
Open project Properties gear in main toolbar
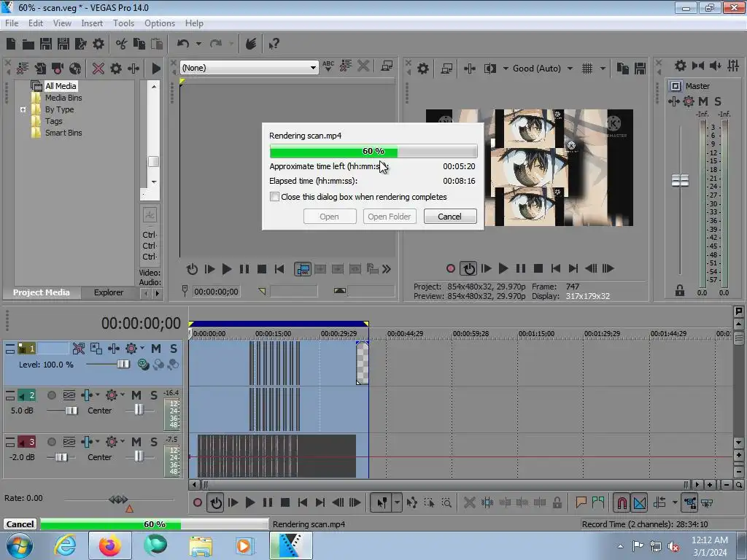[x=98, y=44]
